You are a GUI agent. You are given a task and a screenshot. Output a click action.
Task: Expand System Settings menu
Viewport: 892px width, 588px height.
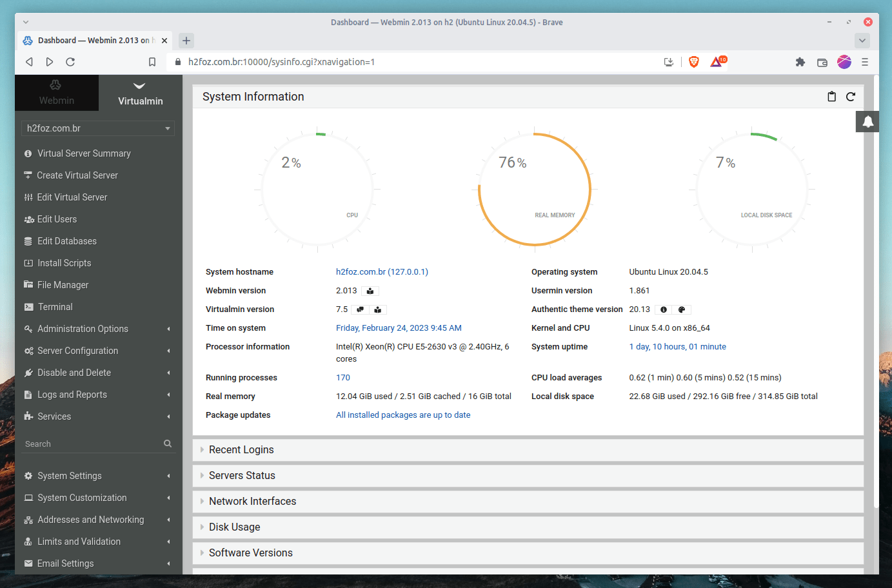pos(98,476)
